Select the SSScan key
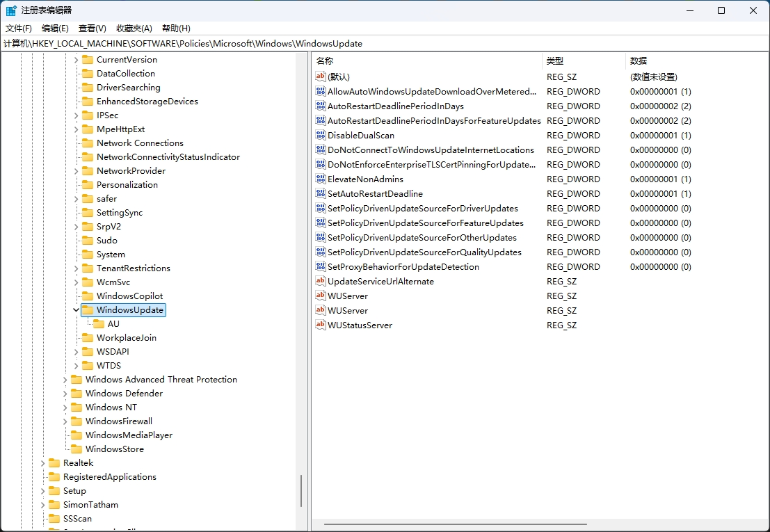 pyautogui.click(x=77, y=519)
